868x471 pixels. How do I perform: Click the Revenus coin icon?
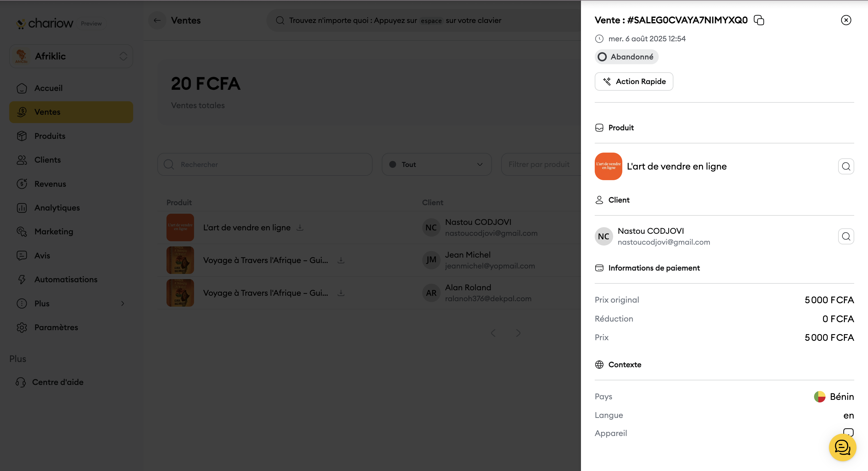click(x=22, y=184)
